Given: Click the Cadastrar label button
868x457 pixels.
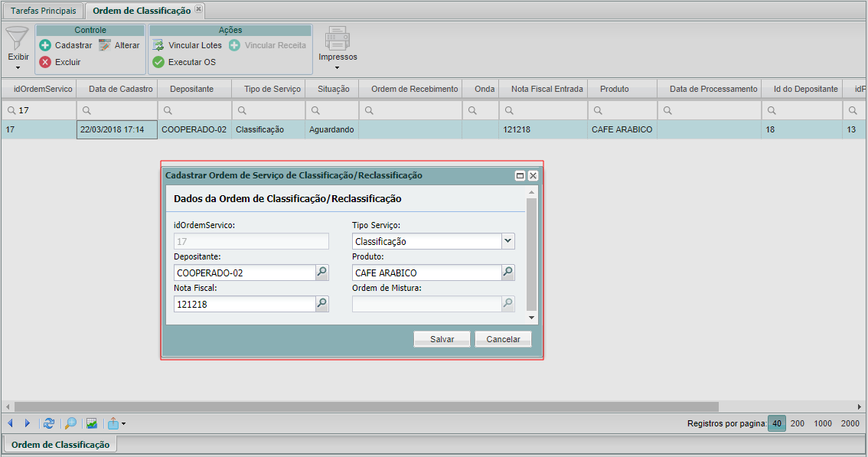Looking at the screenshot, I should click(x=73, y=45).
